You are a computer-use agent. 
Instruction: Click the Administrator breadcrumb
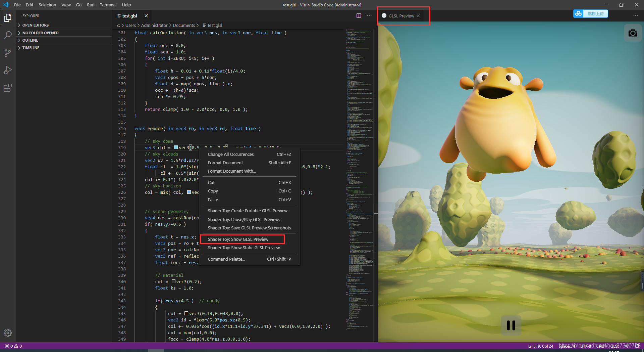tap(154, 26)
